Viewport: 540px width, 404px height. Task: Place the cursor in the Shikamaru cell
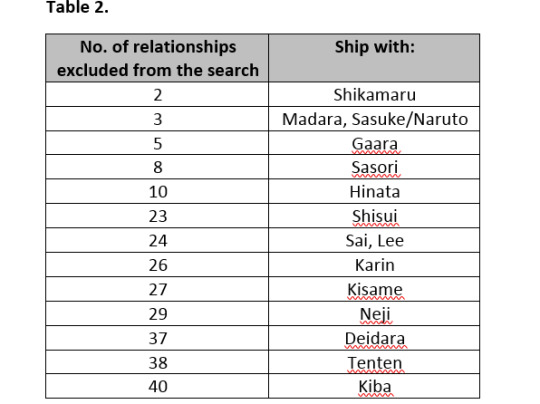click(374, 95)
